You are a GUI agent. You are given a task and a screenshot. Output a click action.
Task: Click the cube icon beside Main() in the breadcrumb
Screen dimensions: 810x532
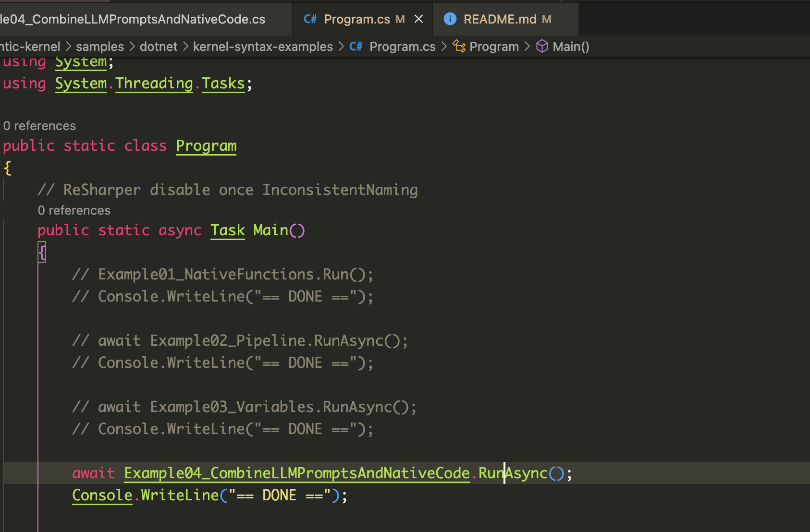[x=542, y=46]
